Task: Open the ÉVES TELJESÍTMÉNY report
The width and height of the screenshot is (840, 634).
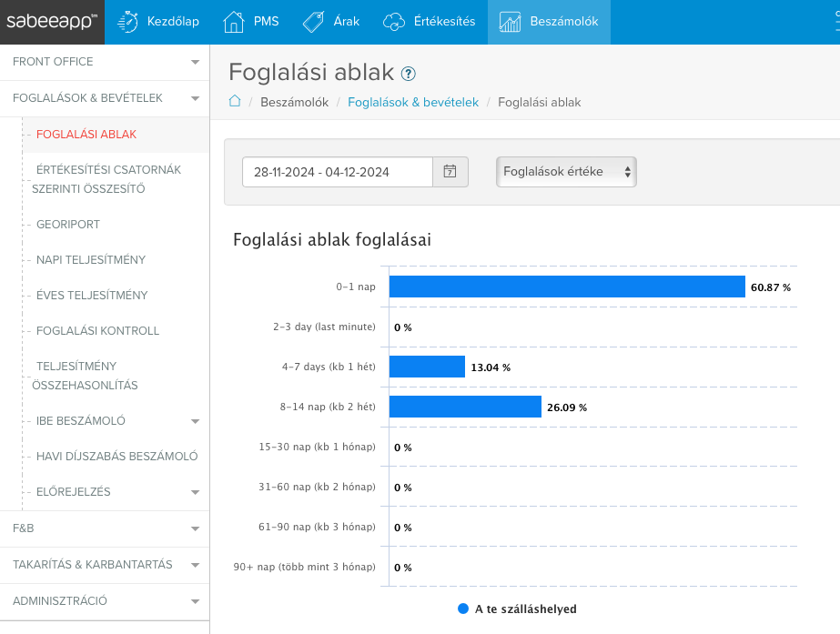Action: [92, 295]
